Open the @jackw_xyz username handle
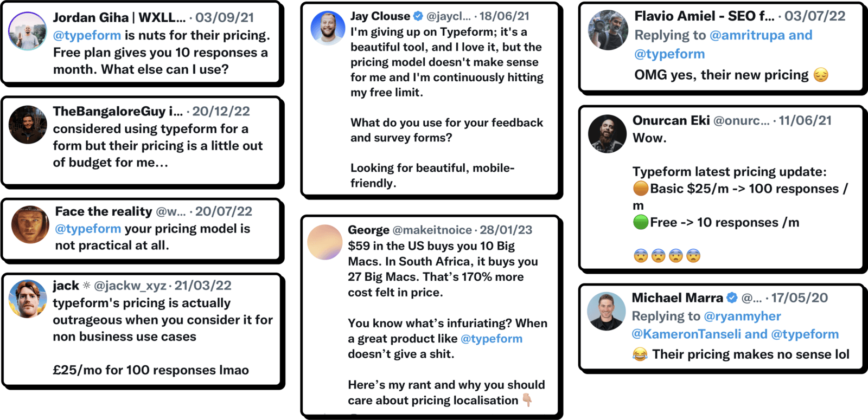Image resolution: width=868 pixels, height=420 pixels. click(x=130, y=286)
